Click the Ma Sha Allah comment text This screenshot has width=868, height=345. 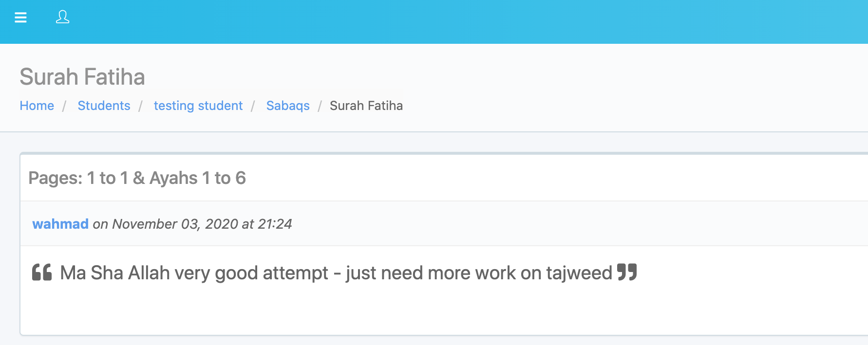pos(336,273)
